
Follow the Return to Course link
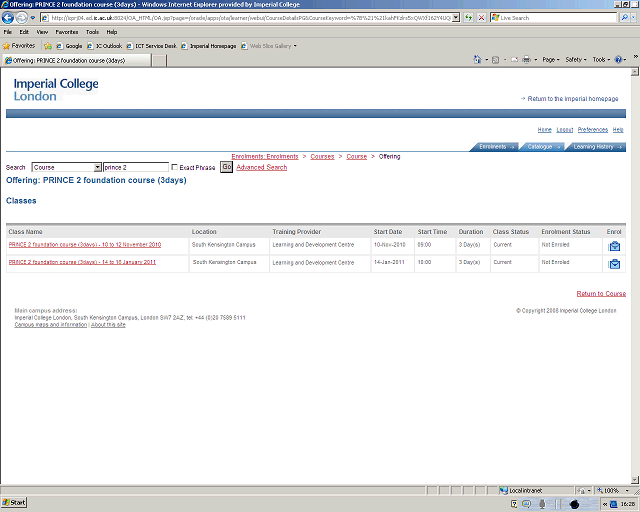601,294
